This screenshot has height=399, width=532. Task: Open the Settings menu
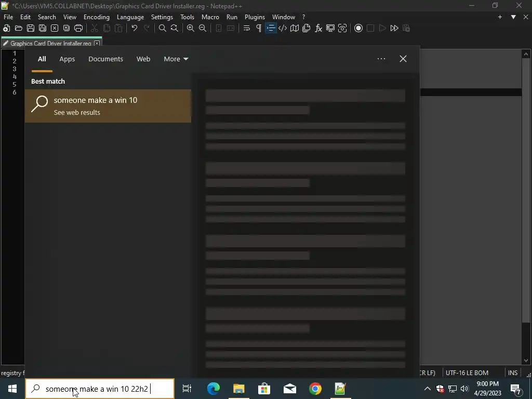162,17
